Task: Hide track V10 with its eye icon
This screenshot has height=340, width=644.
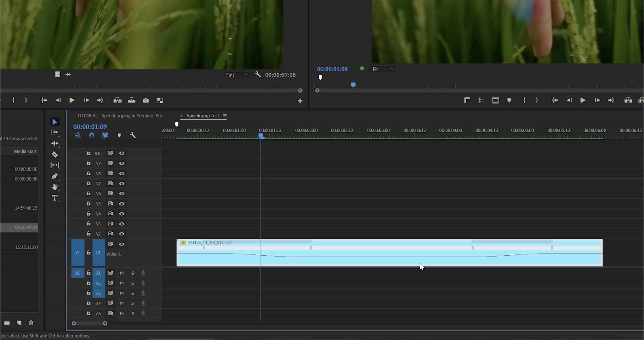Action: (x=122, y=153)
